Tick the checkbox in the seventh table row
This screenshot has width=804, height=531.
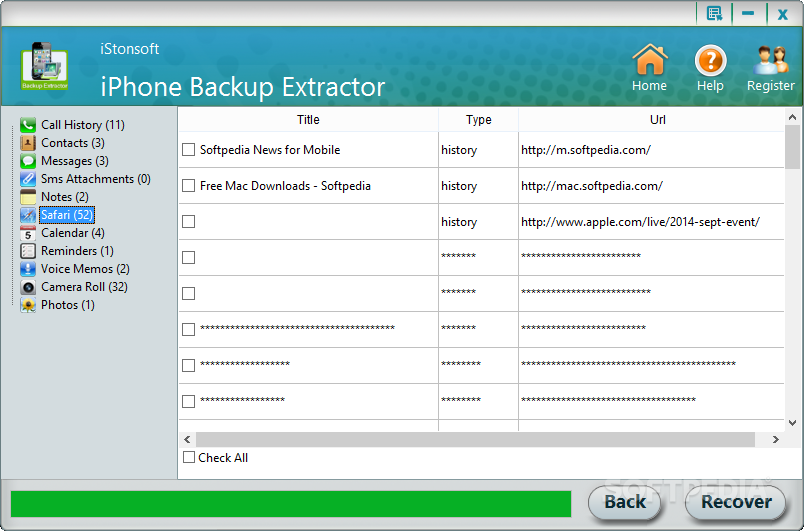click(x=189, y=365)
